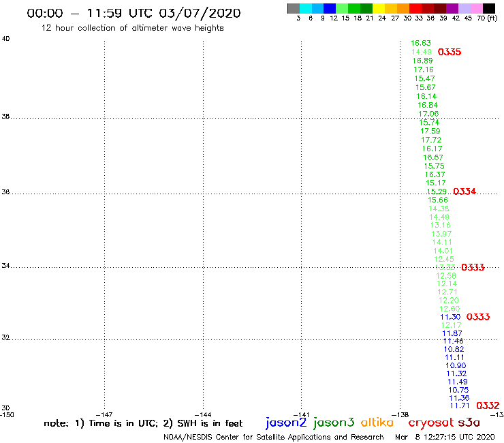Click the blue 11.30 reading

(450, 317)
